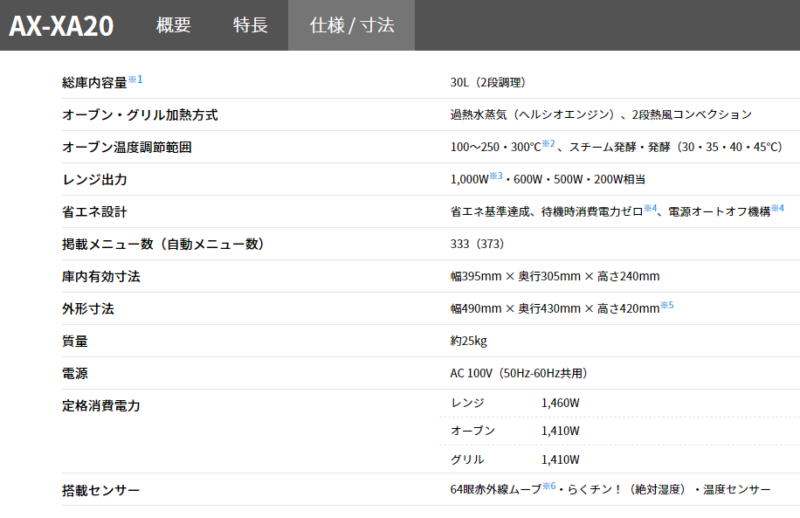Open footnote ※1 next to 総庫内容量

click(x=136, y=79)
